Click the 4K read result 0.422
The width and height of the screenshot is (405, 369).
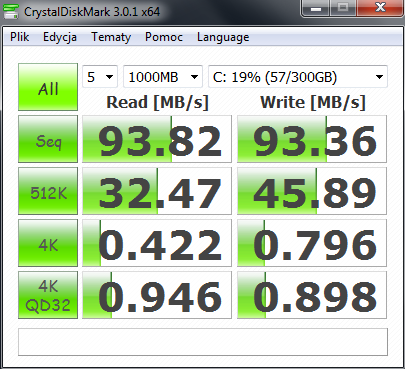[157, 243]
